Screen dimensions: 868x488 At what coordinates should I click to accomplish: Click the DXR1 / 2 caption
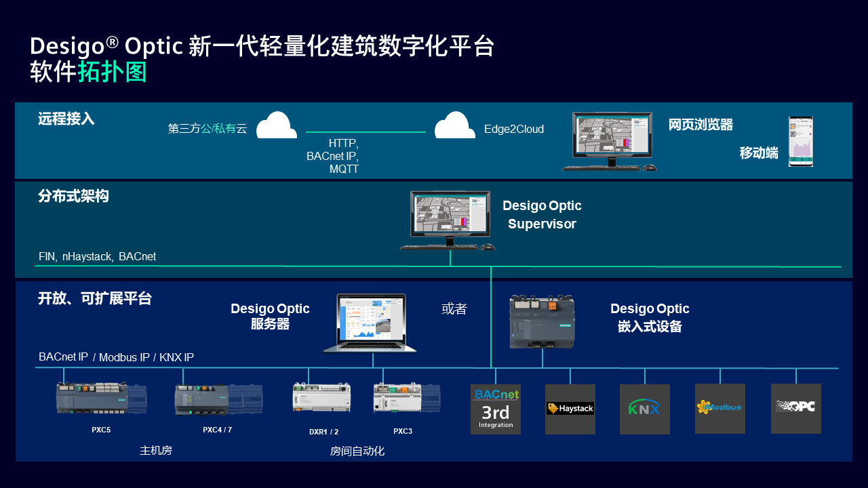click(x=323, y=432)
